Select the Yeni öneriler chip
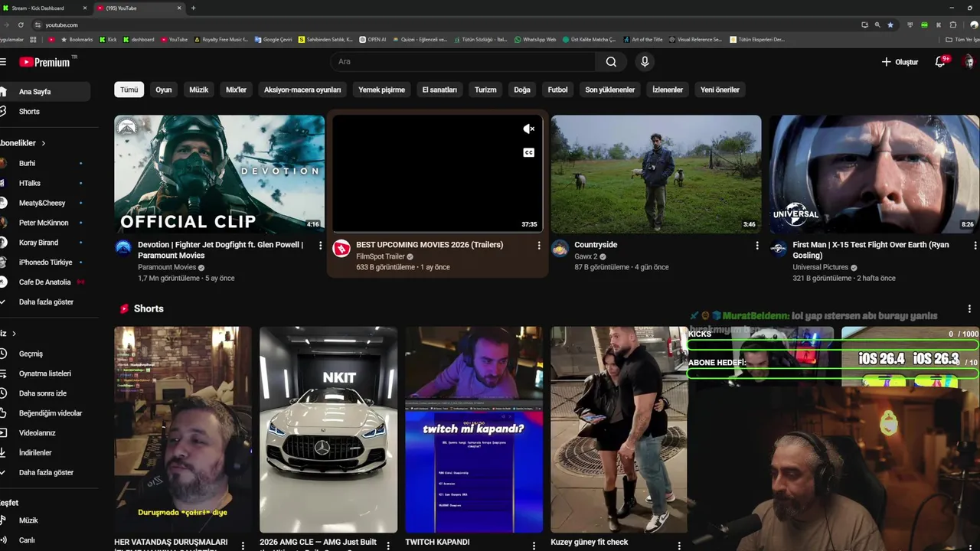Image resolution: width=980 pixels, height=551 pixels. pos(720,90)
